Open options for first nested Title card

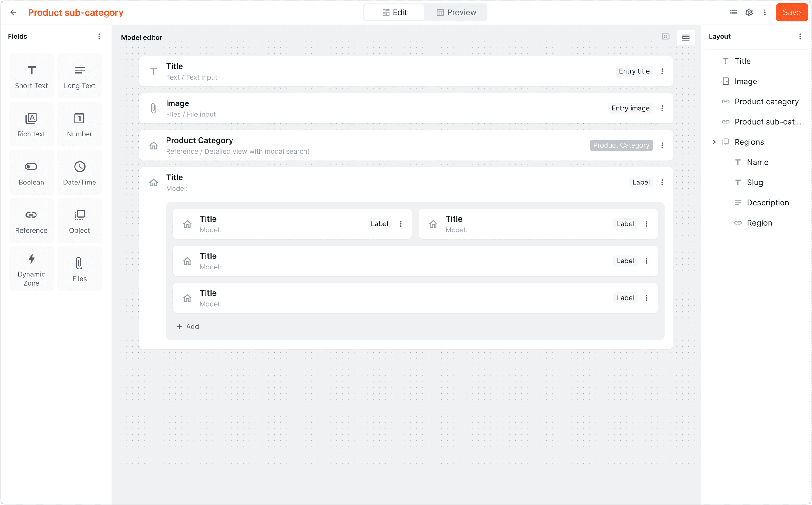[401, 224]
